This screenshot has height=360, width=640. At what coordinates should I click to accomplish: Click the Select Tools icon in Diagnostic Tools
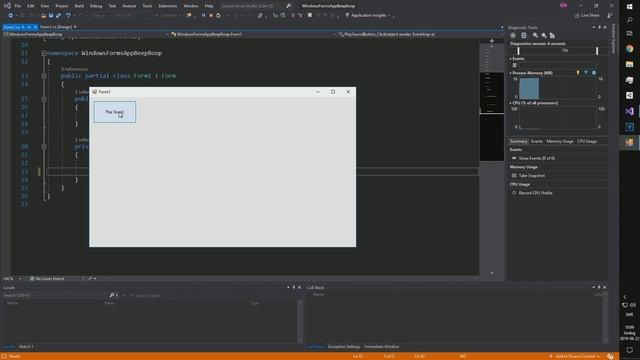524,36
